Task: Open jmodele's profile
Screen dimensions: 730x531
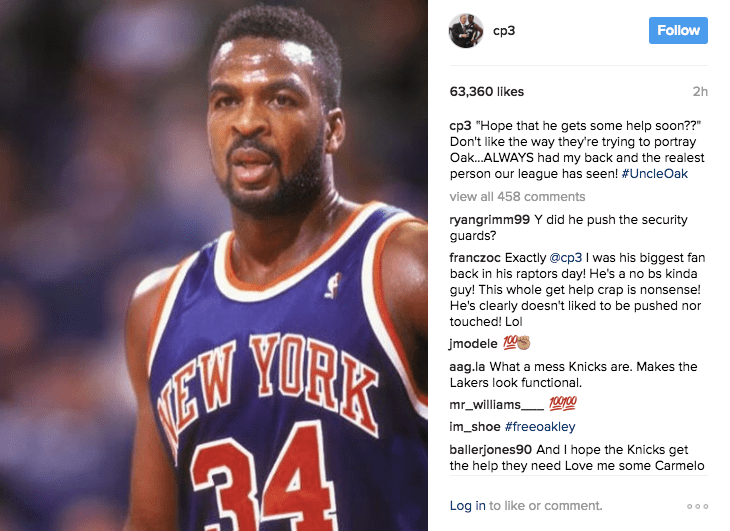Action: tap(473, 343)
